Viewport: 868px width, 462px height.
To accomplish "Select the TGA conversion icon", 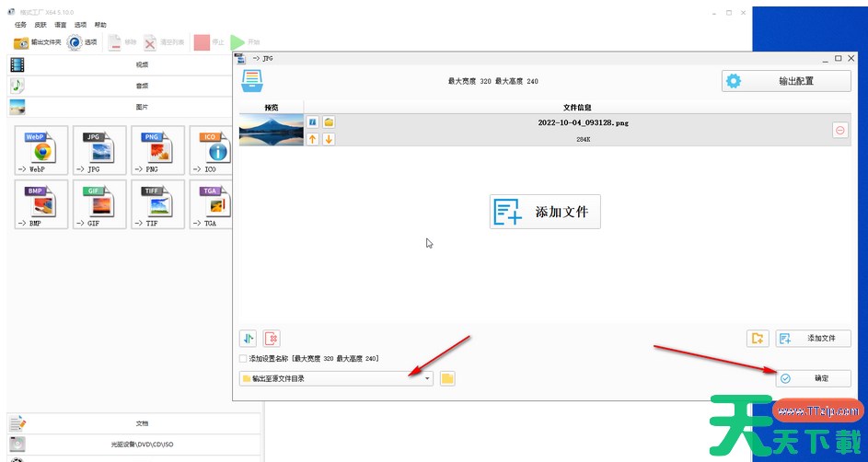I will point(211,204).
